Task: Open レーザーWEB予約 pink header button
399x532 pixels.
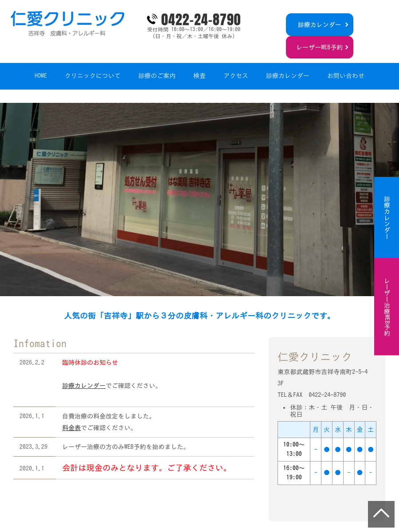Action: (x=319, y=47)
